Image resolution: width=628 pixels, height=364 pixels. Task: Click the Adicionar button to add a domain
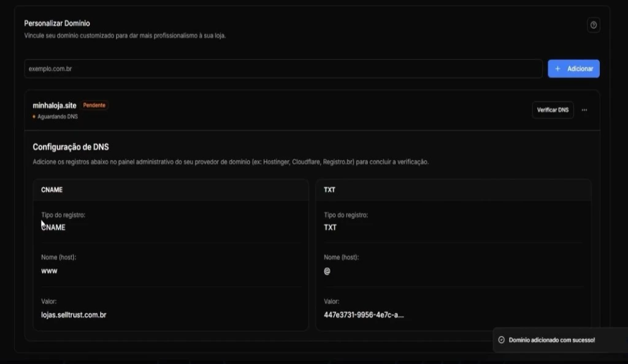click(x=573, y=69)
